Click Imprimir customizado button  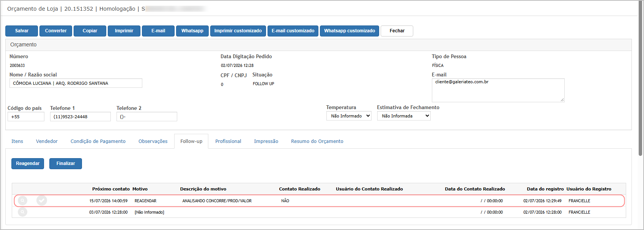[x=238, y=31]
